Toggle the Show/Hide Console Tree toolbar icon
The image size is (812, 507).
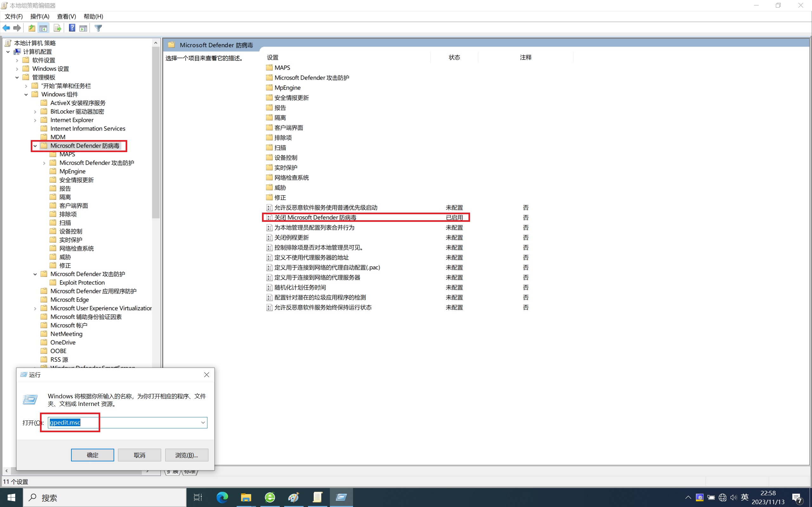pos(43,28)
